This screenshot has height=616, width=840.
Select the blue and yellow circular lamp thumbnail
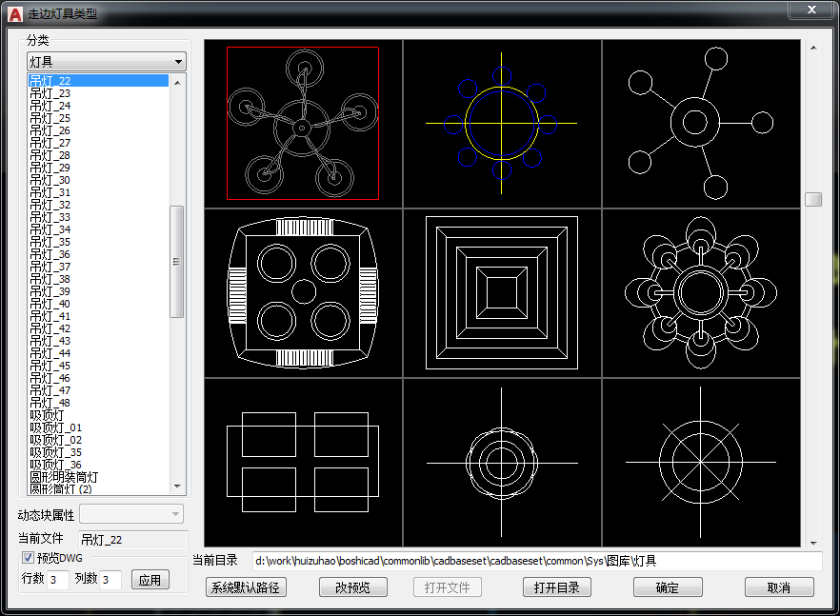[501, 123]
